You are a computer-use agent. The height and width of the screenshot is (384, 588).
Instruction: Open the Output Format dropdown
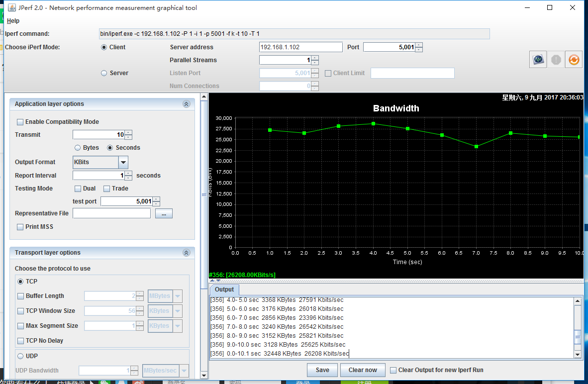coord(123,162)
